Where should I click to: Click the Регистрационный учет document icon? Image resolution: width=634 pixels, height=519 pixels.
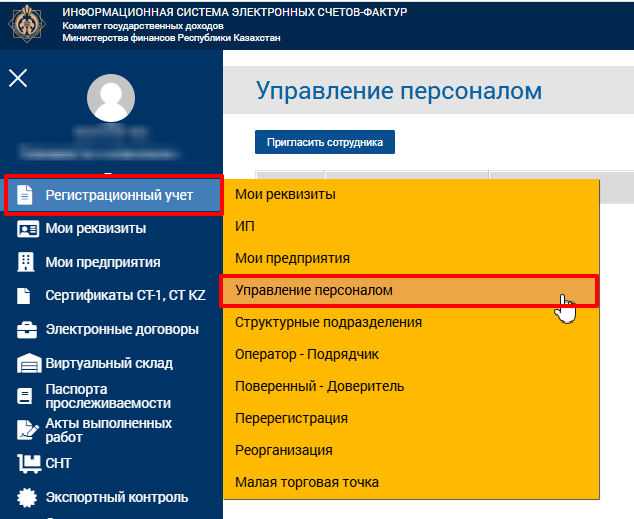pos(25,195)
